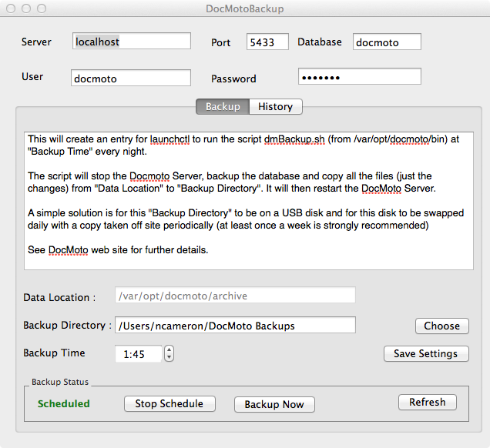Select the User input field
Viewport: 490px width, 448px height.
[x=131, y=78]
